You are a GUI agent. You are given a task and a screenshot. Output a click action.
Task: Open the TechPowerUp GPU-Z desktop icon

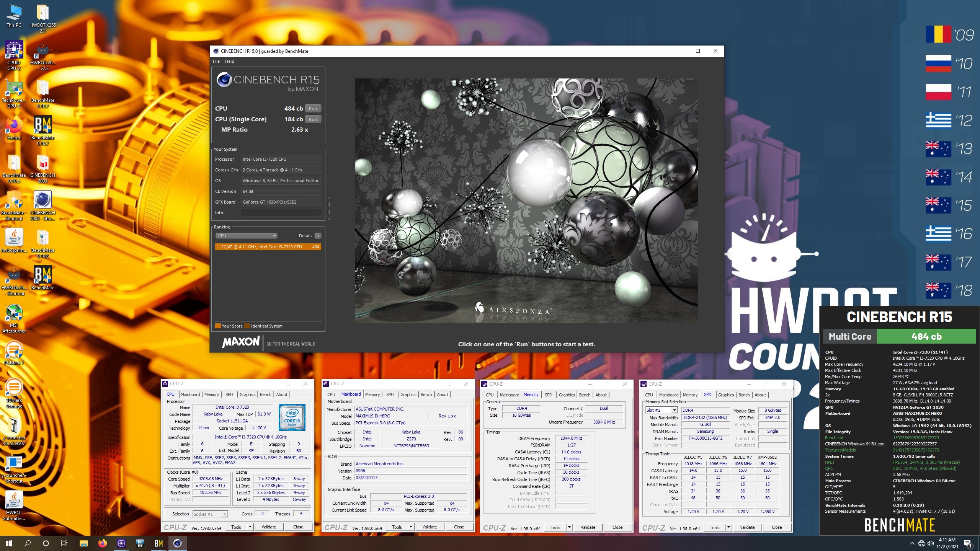[14, 93]
